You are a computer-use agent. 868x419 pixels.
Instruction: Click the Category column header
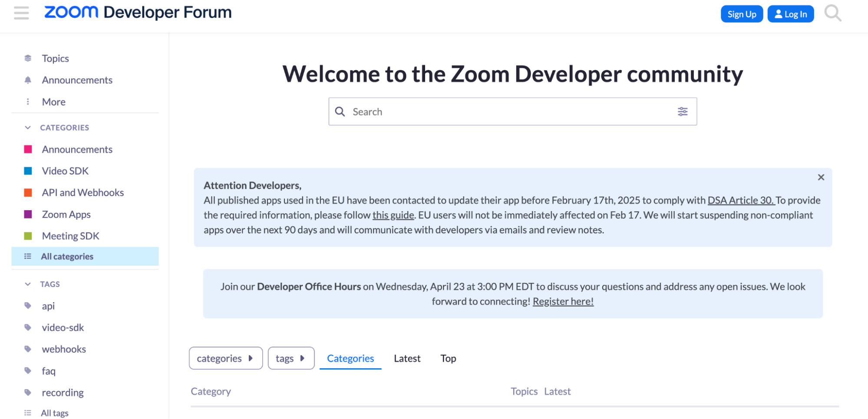coord(211,391)
